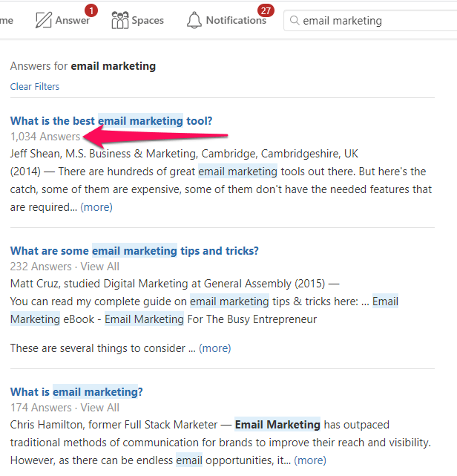Click View All beside 232 Answers
Image resolution: width=457 pixels, height=476 pixels.
(99, 267)
